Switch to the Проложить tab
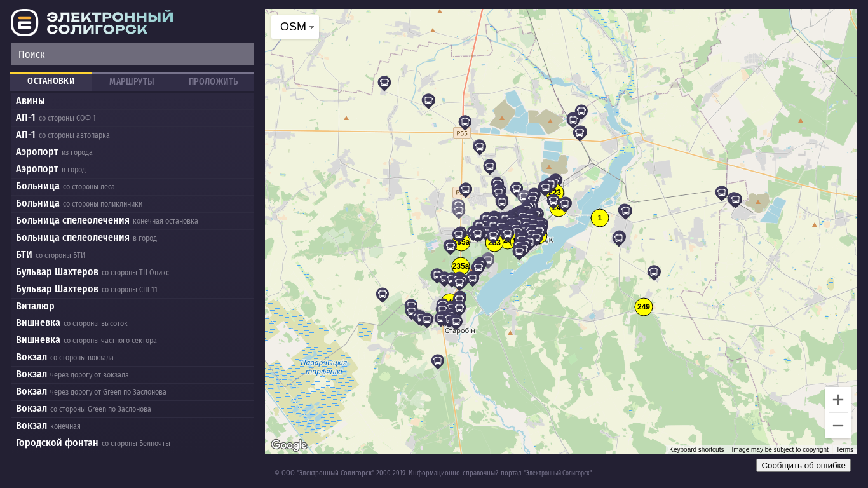 pyautogui.click(x=213, y=82)
